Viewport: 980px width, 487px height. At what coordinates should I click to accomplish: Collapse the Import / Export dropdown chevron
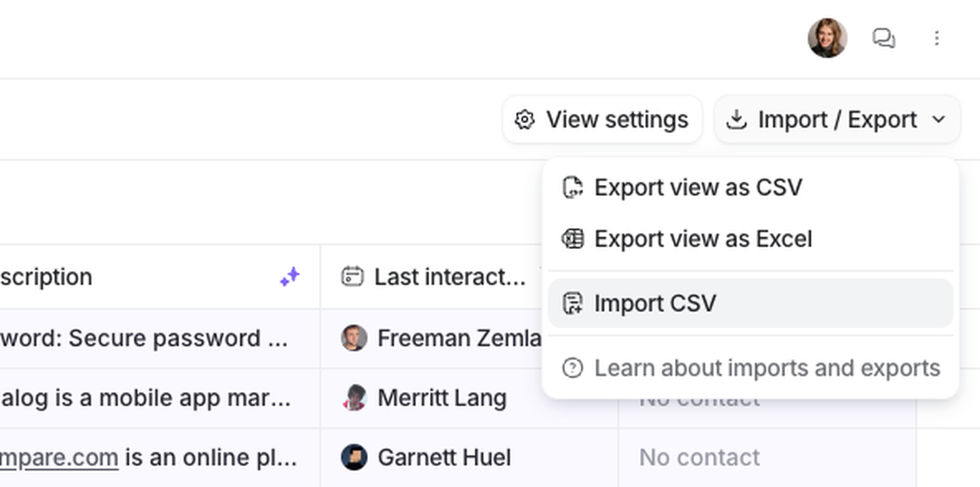[939, 120]
